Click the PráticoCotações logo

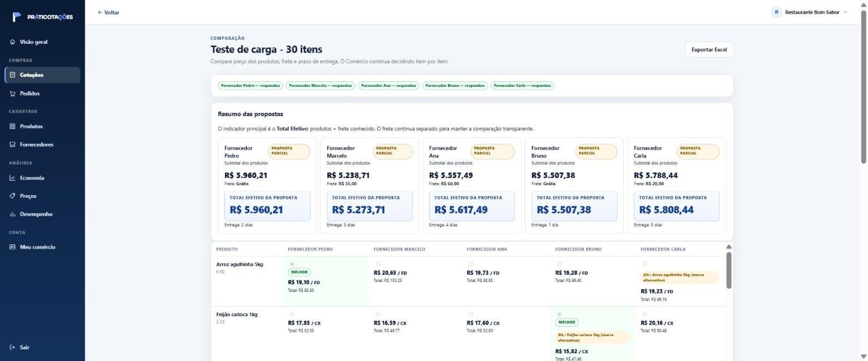tap(43, 17)
